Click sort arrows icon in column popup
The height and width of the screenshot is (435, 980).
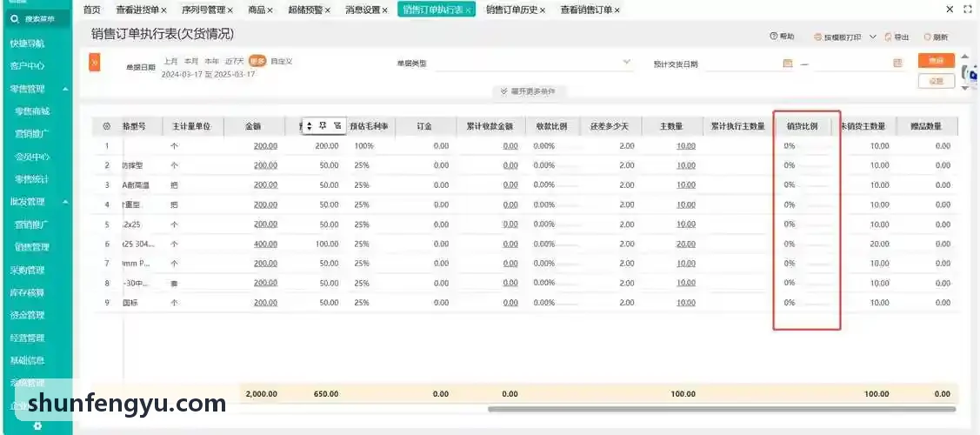309,126
